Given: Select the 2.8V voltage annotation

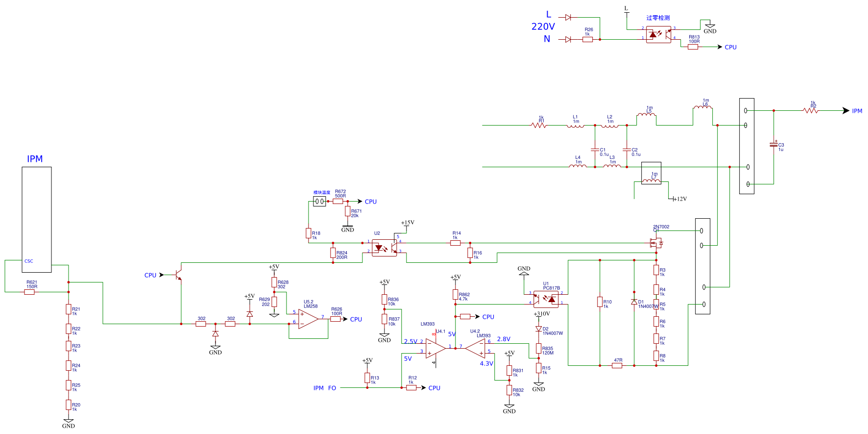Looking at the screenshot, I should point(504,339).
